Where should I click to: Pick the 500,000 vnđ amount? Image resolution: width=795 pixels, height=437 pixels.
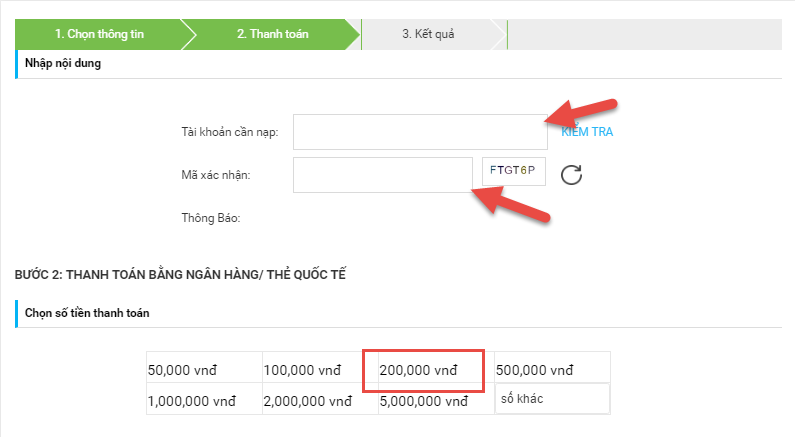[552, 370]
